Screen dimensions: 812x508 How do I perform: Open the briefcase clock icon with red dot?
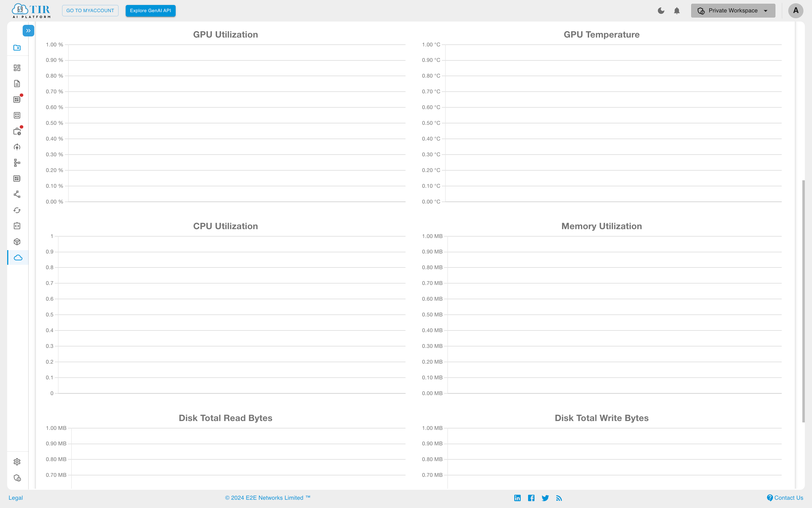click(x=17, y=131)
